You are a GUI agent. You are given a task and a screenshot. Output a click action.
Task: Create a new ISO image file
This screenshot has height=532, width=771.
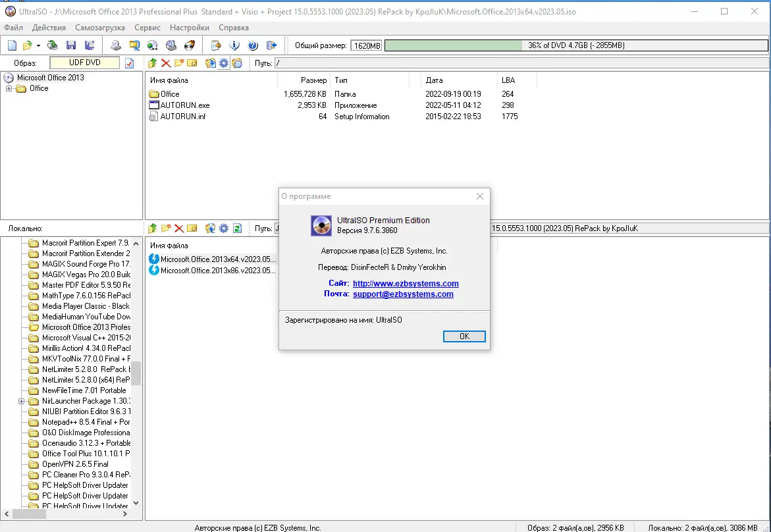point(11,45)
